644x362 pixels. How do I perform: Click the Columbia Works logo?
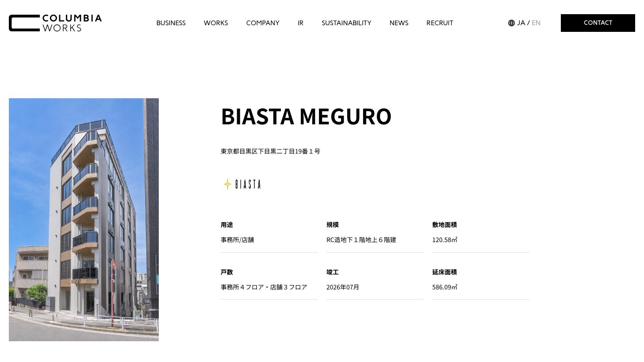pos(55,23)
